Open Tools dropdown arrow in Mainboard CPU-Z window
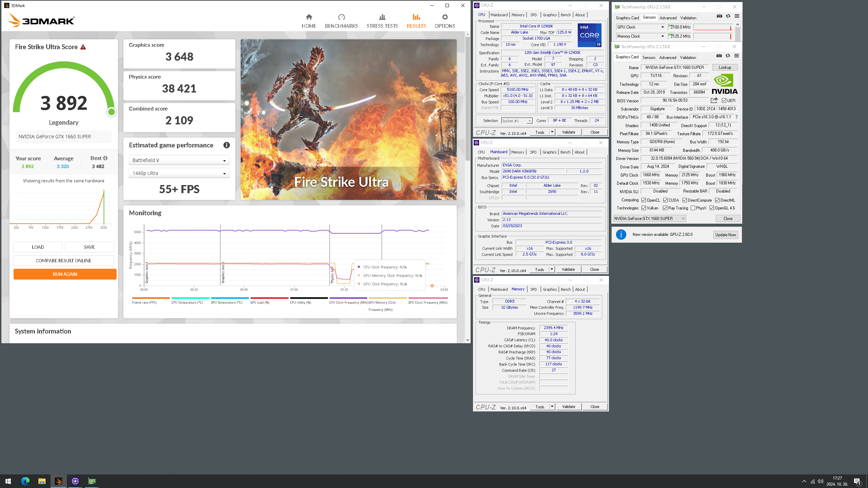868x488 pixels. (x=552, y=269)
